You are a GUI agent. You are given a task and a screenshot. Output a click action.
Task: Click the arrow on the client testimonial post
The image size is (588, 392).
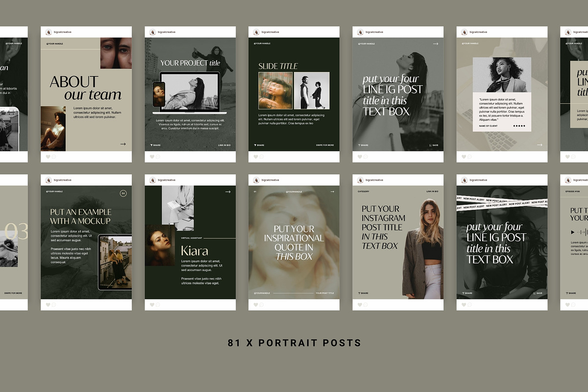tap(539, 145)
